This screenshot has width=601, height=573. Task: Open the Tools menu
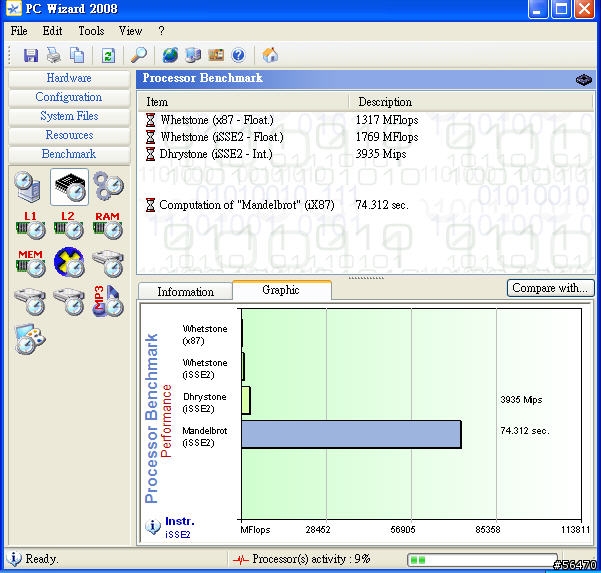(x=91, y=31)
